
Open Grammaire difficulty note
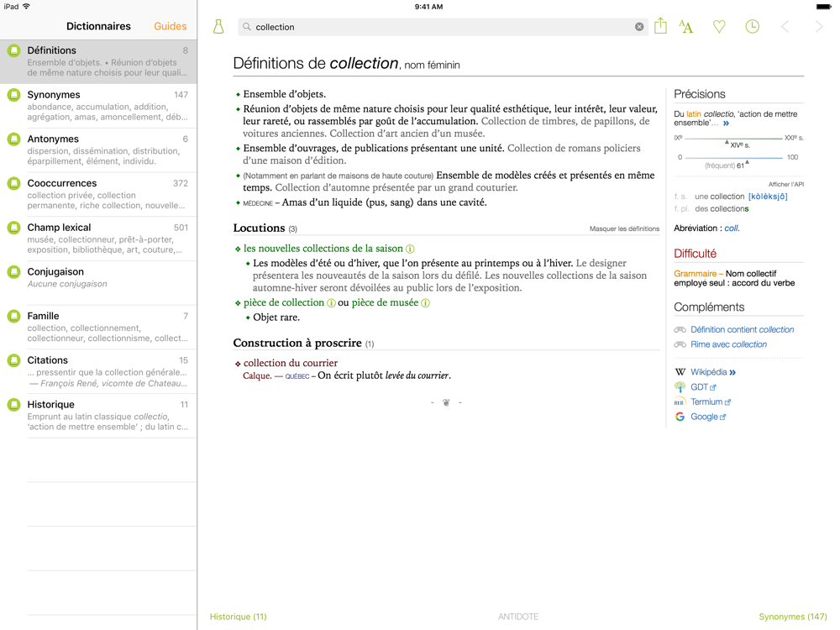click(x=734, y=278)
